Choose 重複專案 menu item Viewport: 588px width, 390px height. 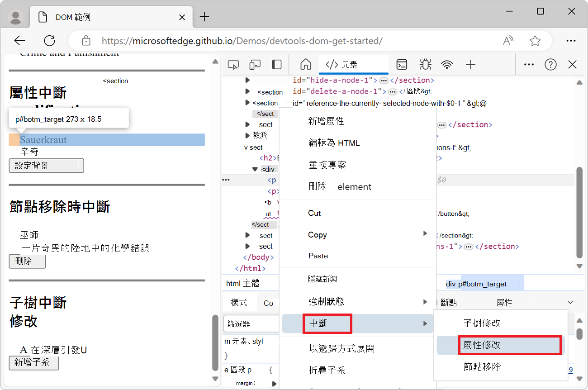[x=358, y=165]
